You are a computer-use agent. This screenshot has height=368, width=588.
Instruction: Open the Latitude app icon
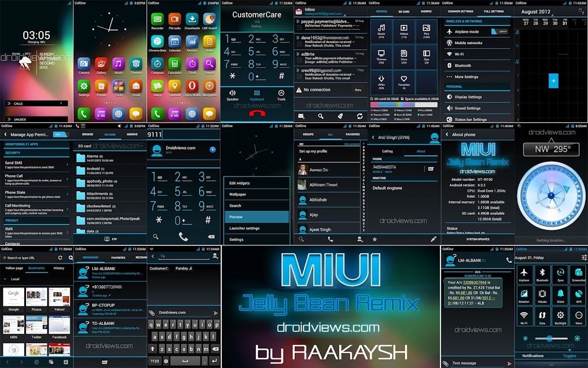click(x=175, y=86)
